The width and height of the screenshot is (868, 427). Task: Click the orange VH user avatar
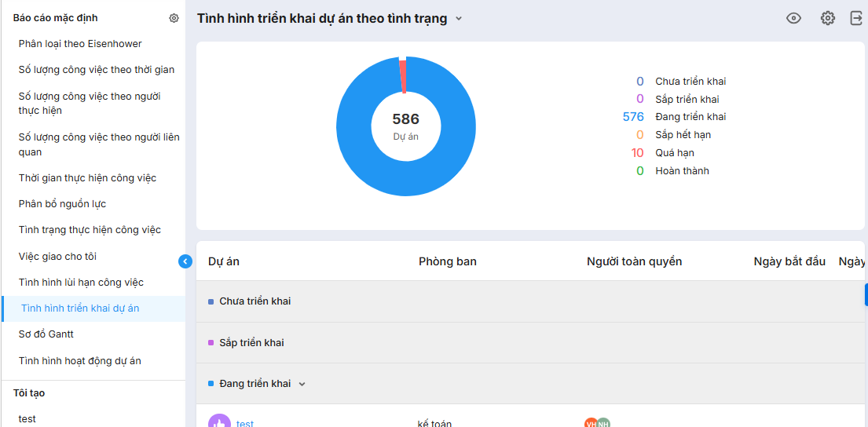click(x=591, y=423)
